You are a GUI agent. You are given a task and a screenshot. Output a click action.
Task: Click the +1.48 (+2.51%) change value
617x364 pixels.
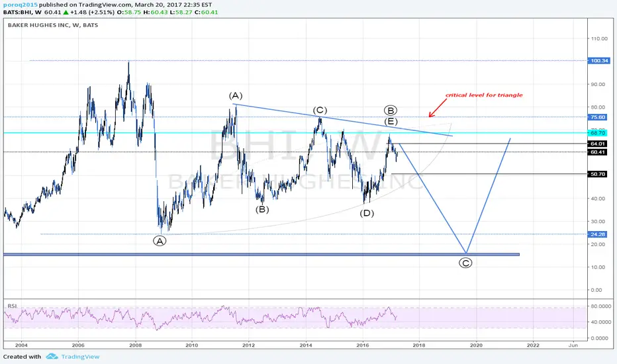point(93,12)
